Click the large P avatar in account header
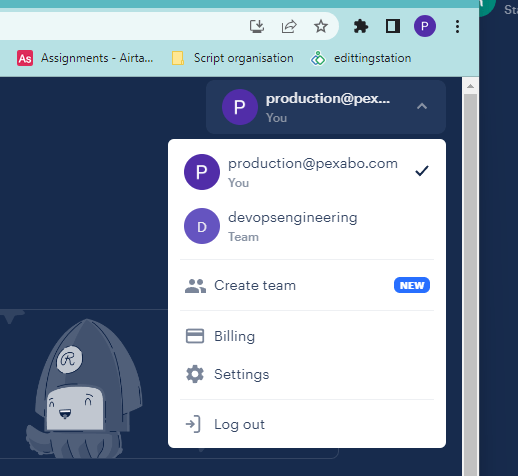Viewport: 518px width, 476px height. 240,107
